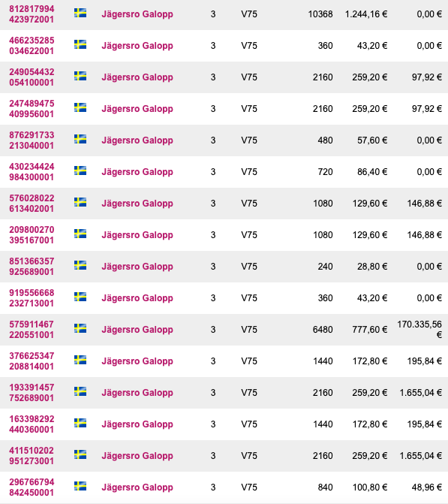The width and height of the screenshot is (448, 504).
Task: Open ticket number 411510202951273001
Action: [x=32, y=456]
